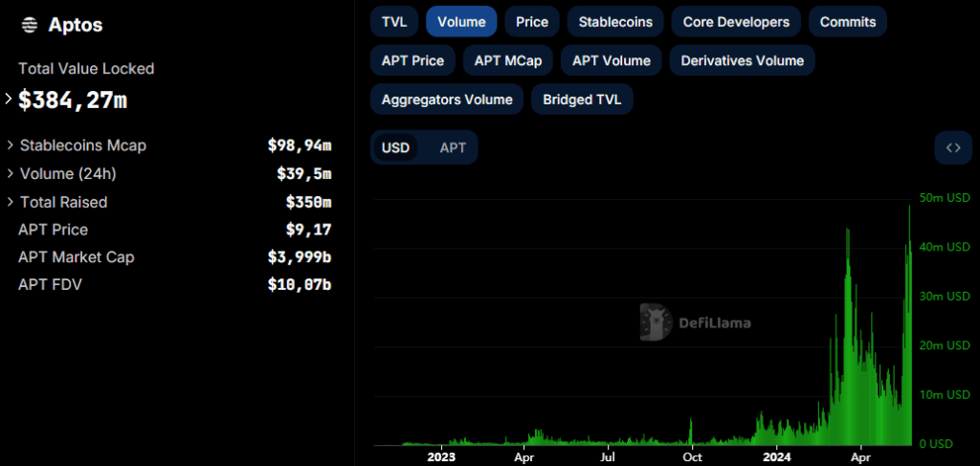Enable the Core Developers metric
The image size is (980, 466).
[x=736, y=22]
